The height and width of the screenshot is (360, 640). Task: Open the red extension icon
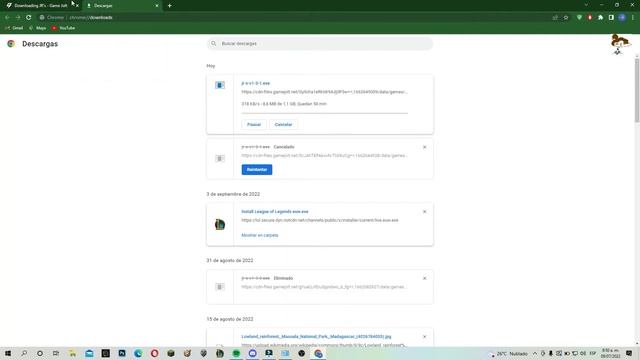tap(590, 18)
